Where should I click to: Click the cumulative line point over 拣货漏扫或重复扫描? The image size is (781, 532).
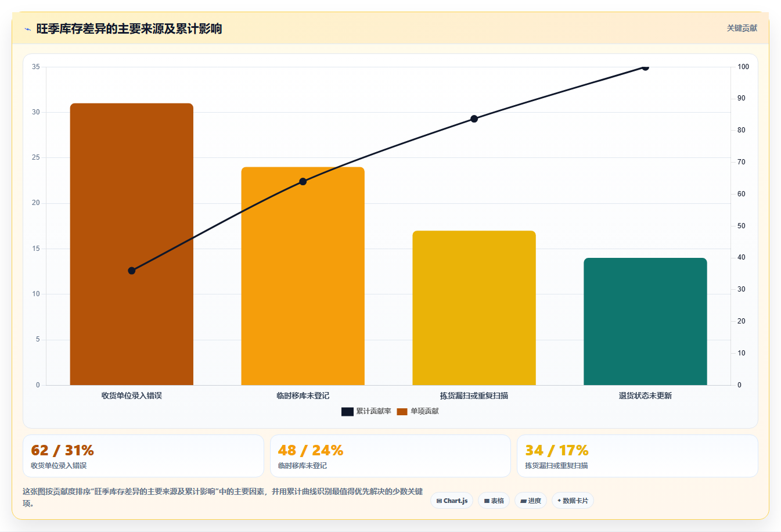coord(474,119)
